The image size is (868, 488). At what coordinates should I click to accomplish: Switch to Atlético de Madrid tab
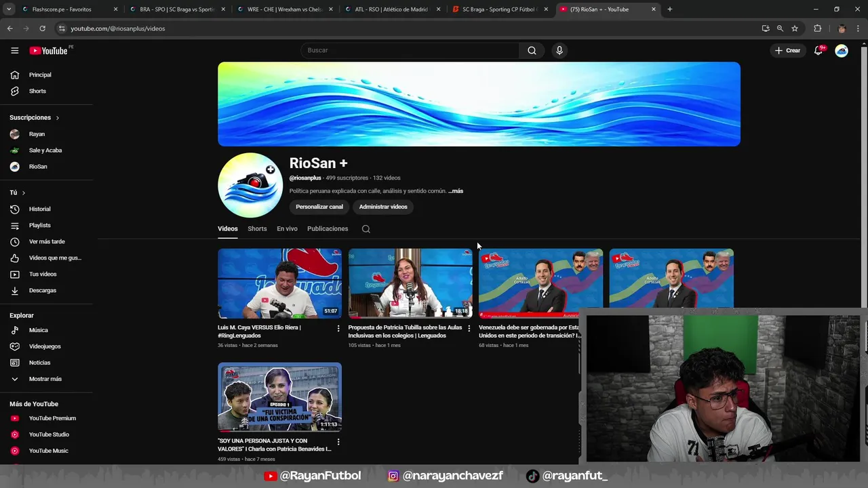tap(391, 9)
